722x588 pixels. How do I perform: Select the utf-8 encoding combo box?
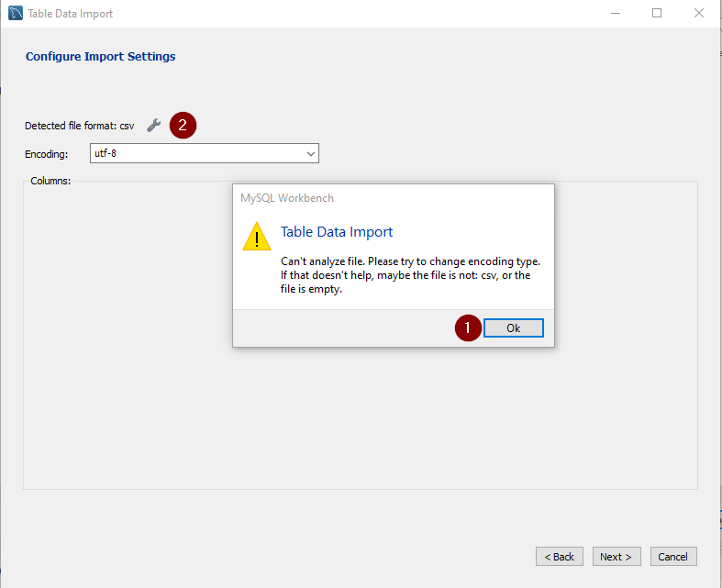tap(197, 153)
